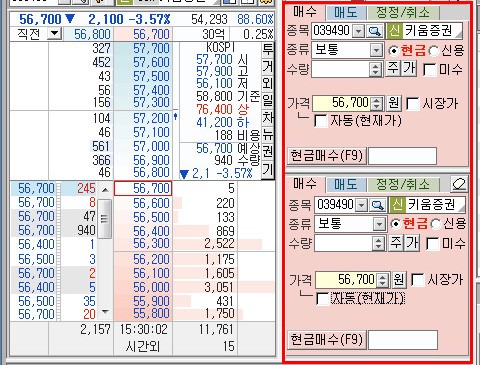Switch to 매도 tab in lower order panel

346,184
